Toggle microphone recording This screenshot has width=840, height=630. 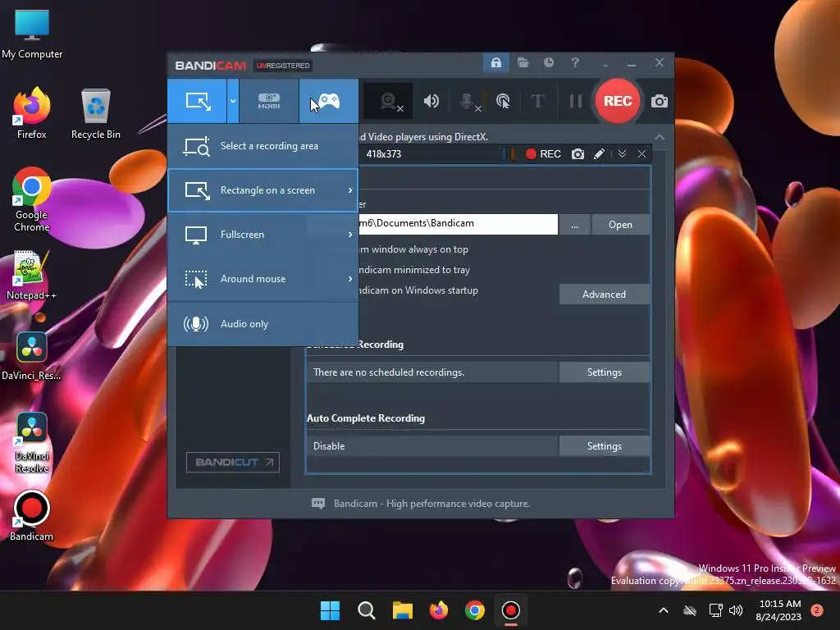467,101
